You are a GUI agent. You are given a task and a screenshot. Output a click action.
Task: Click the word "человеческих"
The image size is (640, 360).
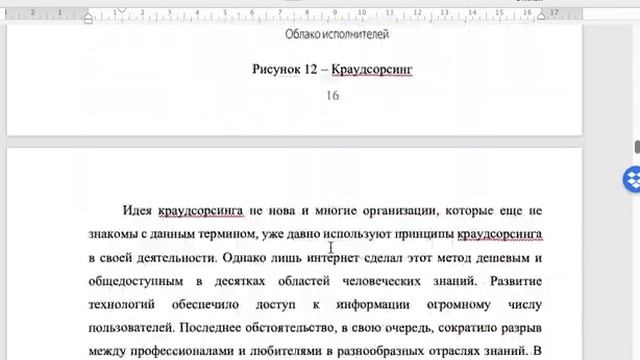point(381,281)
